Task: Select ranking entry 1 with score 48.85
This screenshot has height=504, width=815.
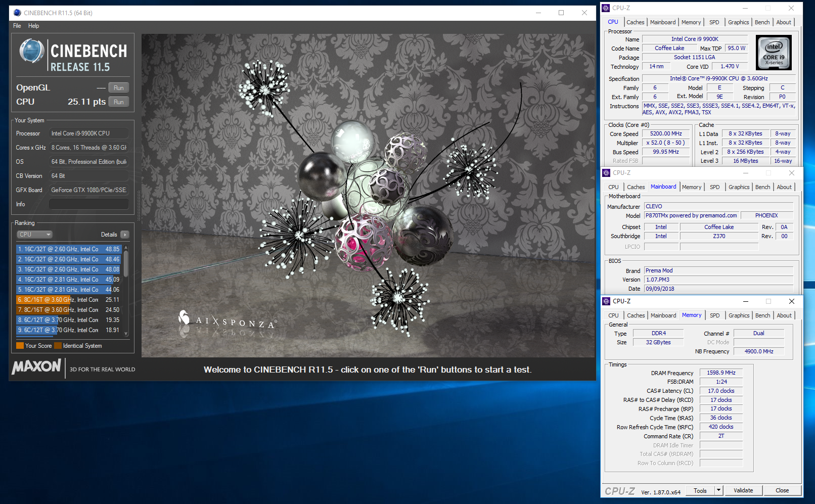Action: (69, 249)
